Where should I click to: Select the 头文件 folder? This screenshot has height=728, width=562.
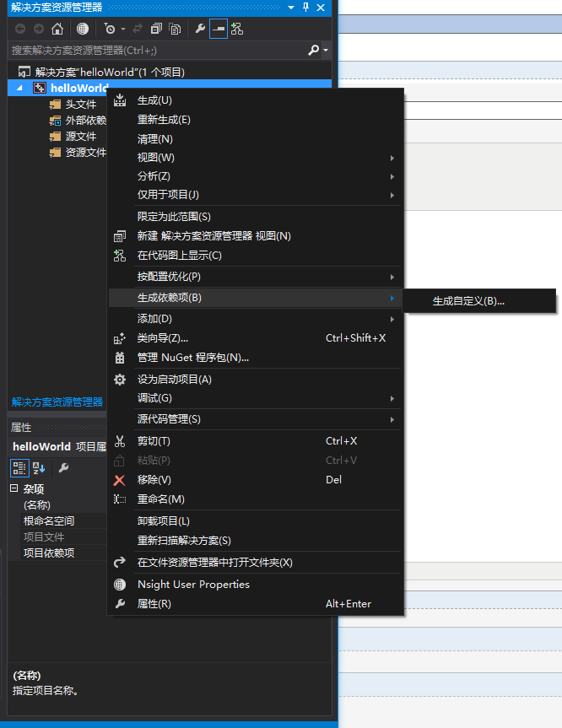73,104
